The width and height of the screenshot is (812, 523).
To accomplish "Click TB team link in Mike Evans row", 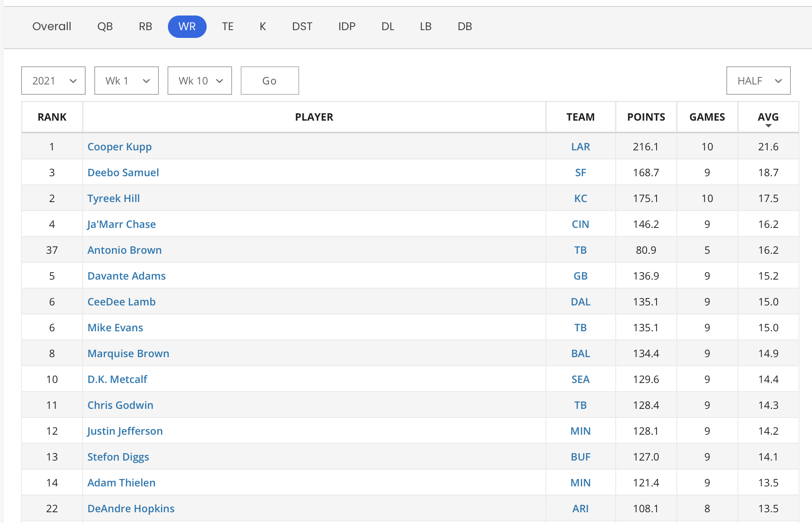I will [581, 328].
